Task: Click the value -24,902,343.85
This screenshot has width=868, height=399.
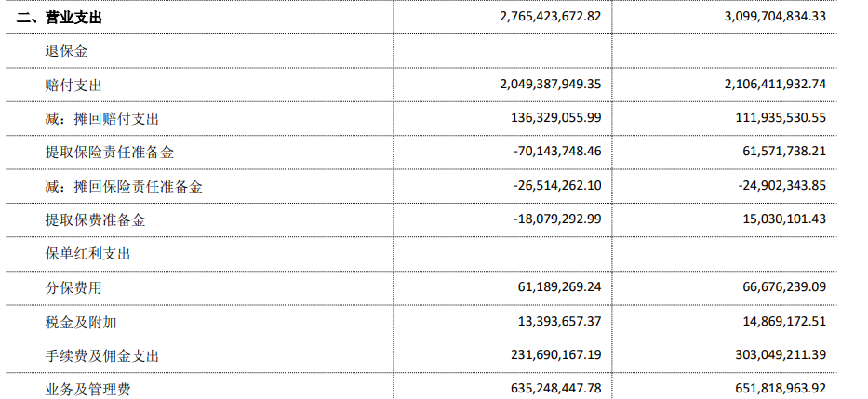Action: point(782,185)
